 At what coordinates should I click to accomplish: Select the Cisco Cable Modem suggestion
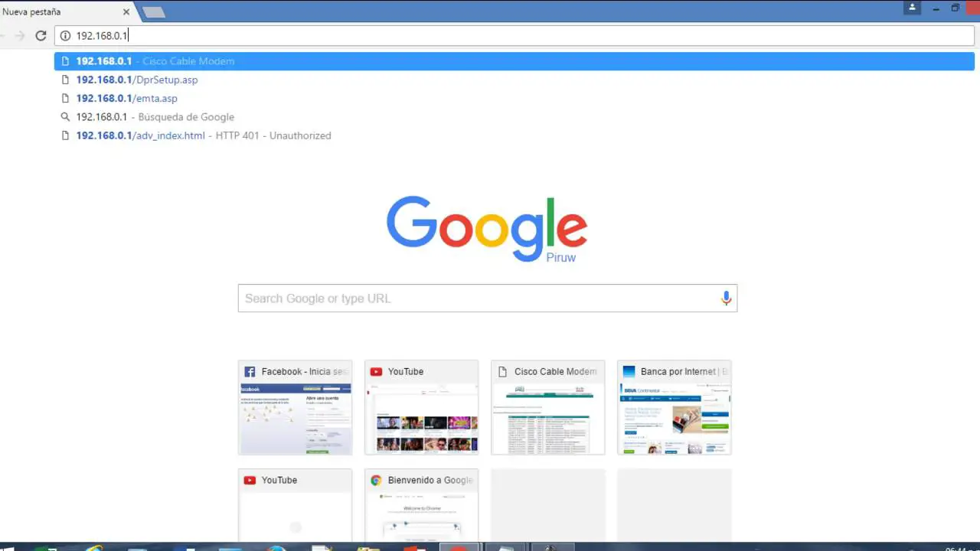coord(514,61)
